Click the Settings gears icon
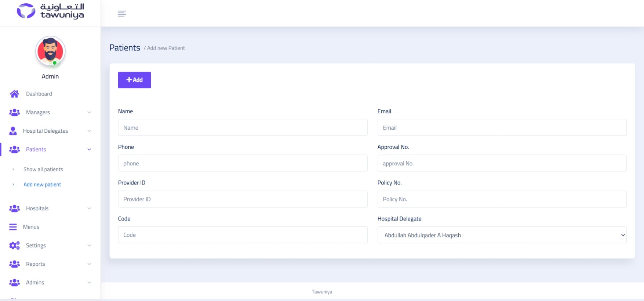 15,246
